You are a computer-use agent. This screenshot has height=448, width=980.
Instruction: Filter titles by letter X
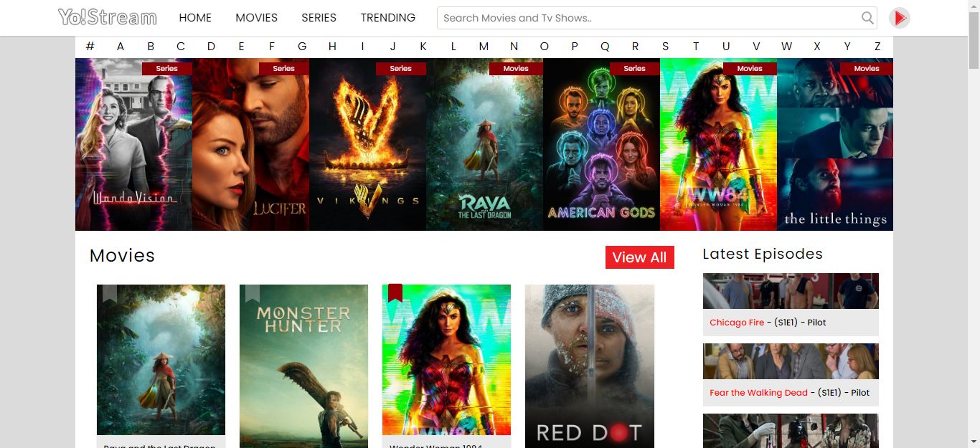[816, 47]
